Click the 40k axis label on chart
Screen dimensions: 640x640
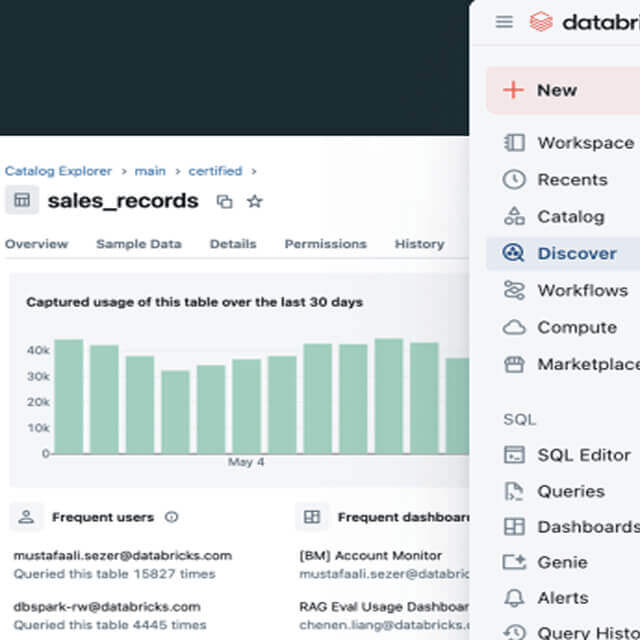tap(38, 350)
